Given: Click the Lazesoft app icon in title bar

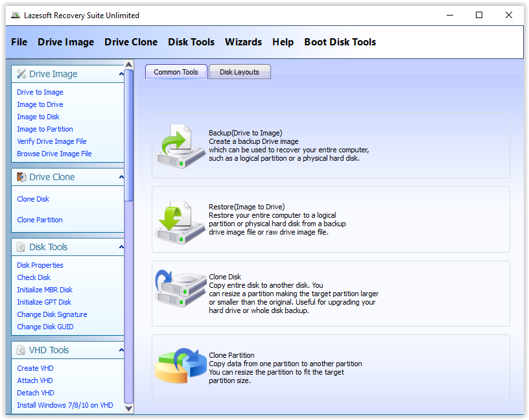Looking at the screenshot, I should coord(15,15).
